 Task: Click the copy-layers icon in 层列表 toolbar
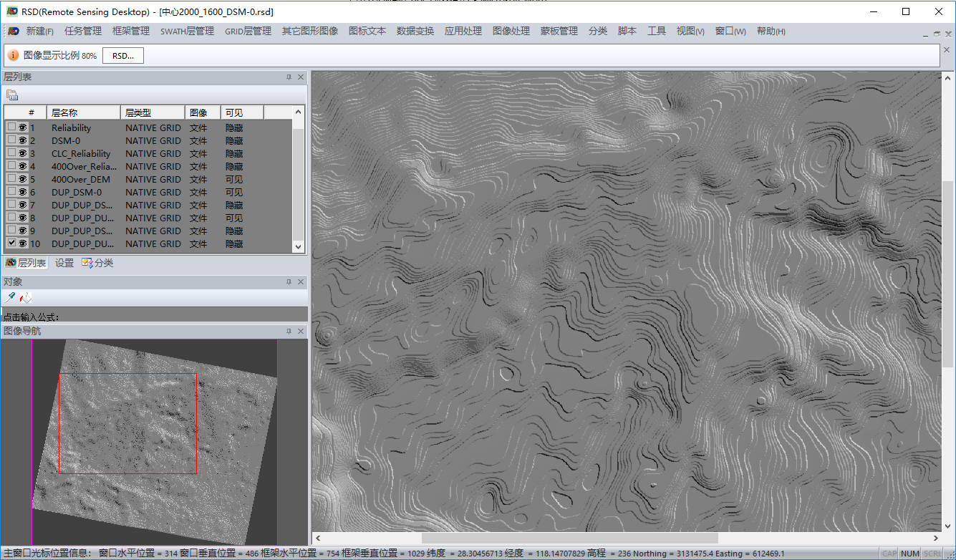11,95
